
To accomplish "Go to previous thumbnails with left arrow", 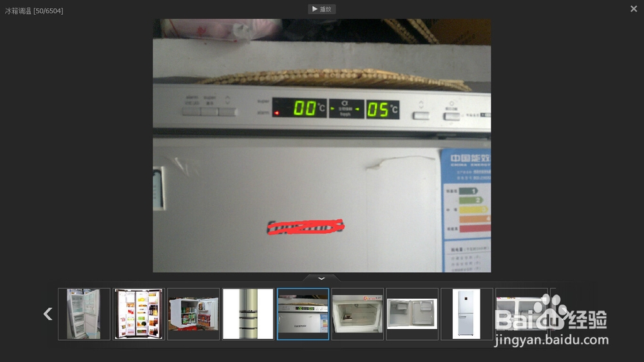I will point(48,314).
